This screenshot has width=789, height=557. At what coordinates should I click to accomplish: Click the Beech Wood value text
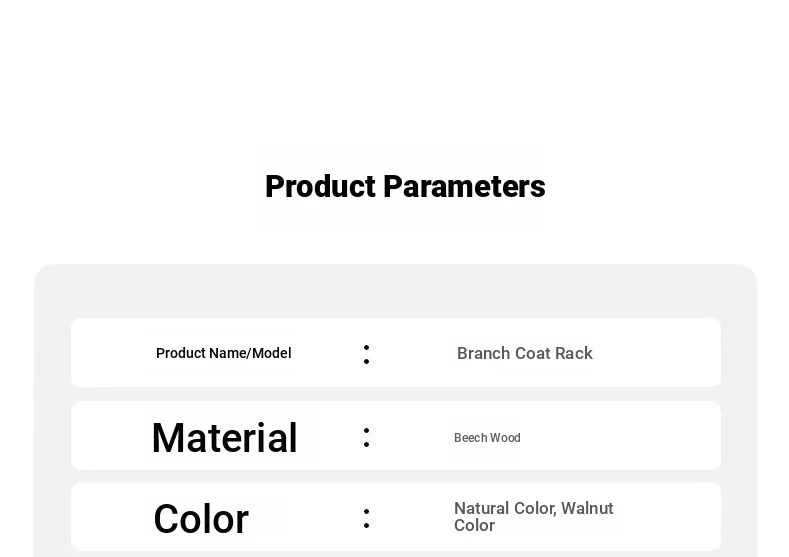click(487, 438)
